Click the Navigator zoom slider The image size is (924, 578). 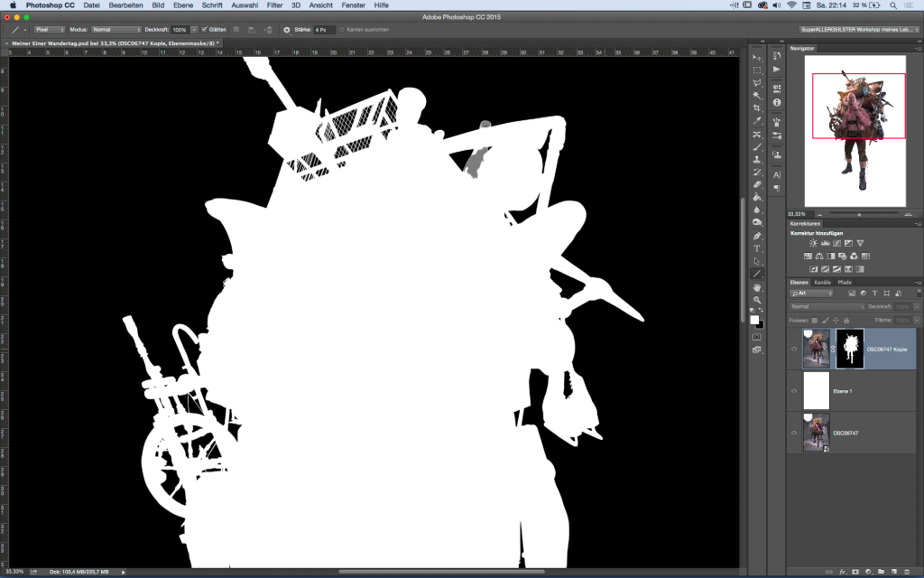[x=859, y=214]
